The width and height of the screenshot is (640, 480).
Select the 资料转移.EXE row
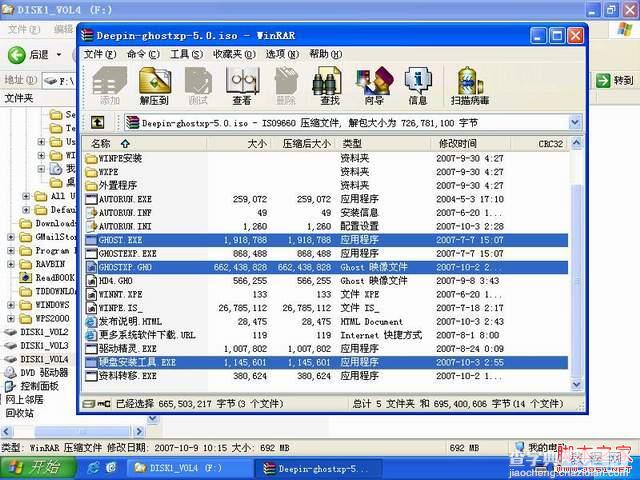coord(326,376)
